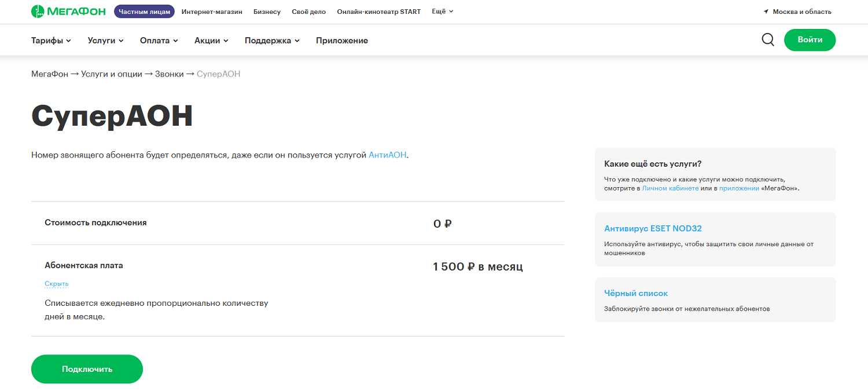Image resolution: width=868 pixels, height=391 pixels.
Task: Select the Частным лицам tab
Action: [x=144, y=12]
